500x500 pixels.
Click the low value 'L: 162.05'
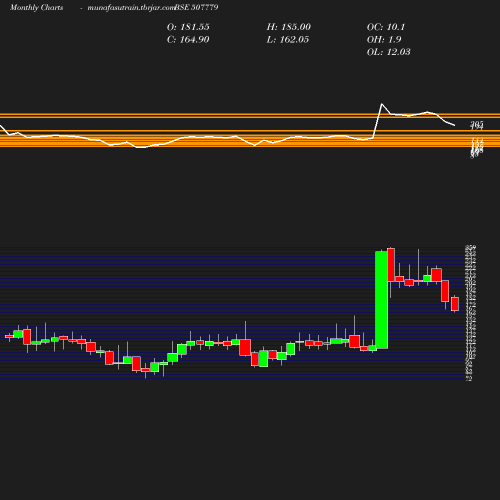pyautogui.click(x=288, y=40)
